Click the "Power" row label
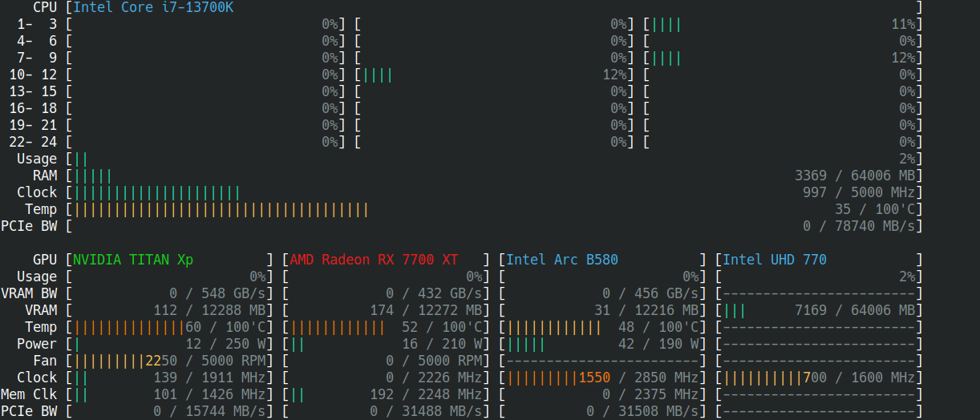The width and height of the screenshot is (980, 420). tap(37, 344)
